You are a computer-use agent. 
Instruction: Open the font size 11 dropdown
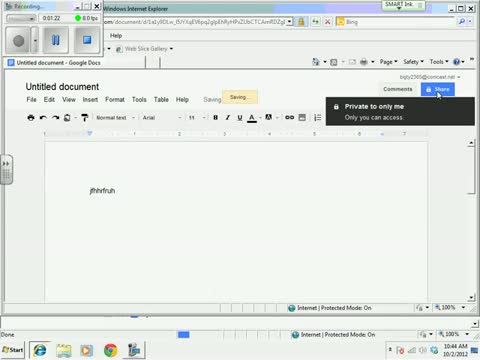pos(197,118)
